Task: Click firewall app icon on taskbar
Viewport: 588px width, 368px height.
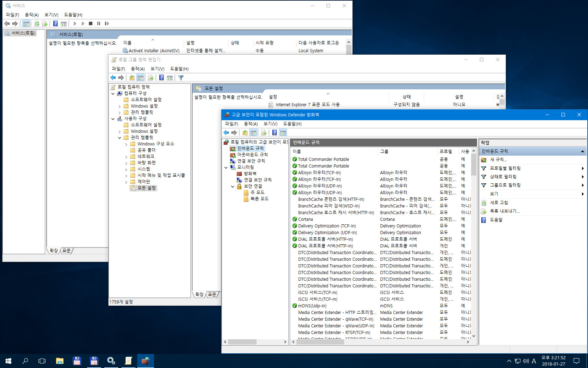Action: pyautogui.click(x=145, y=361)
